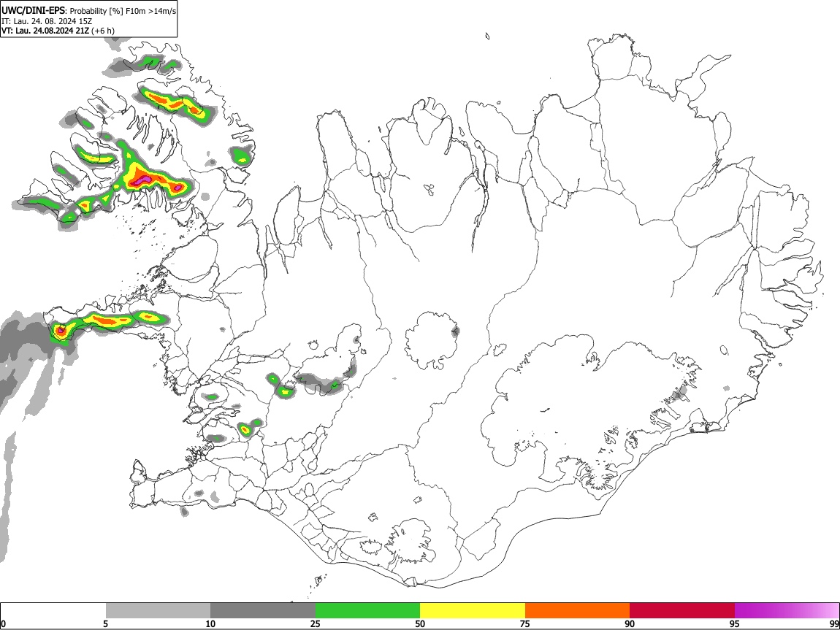Click the magenta 95-99% legend swatch
This screenshot has width=840, height=630.
[787, 610]
